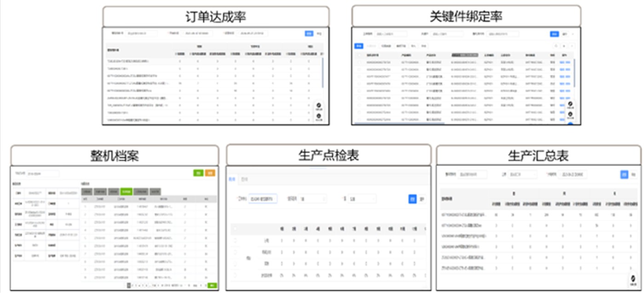Click the floating round icon in 生产汇总表 panel

pos(633,278)
